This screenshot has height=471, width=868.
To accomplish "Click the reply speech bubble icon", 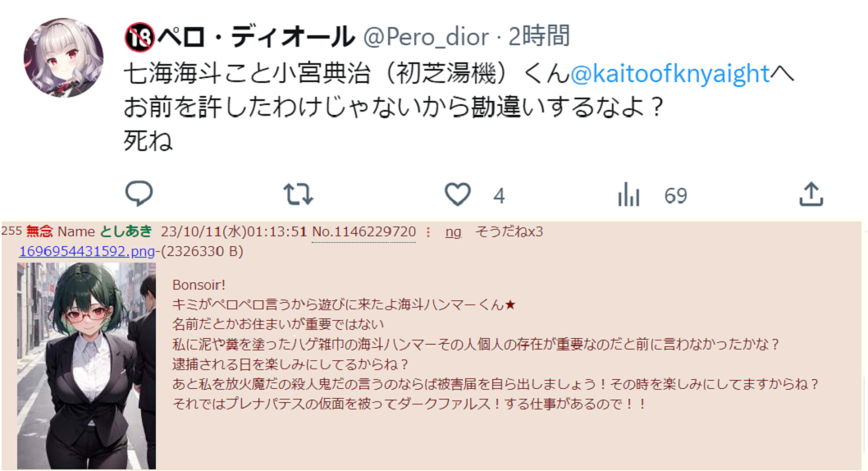I will [139, 194].
